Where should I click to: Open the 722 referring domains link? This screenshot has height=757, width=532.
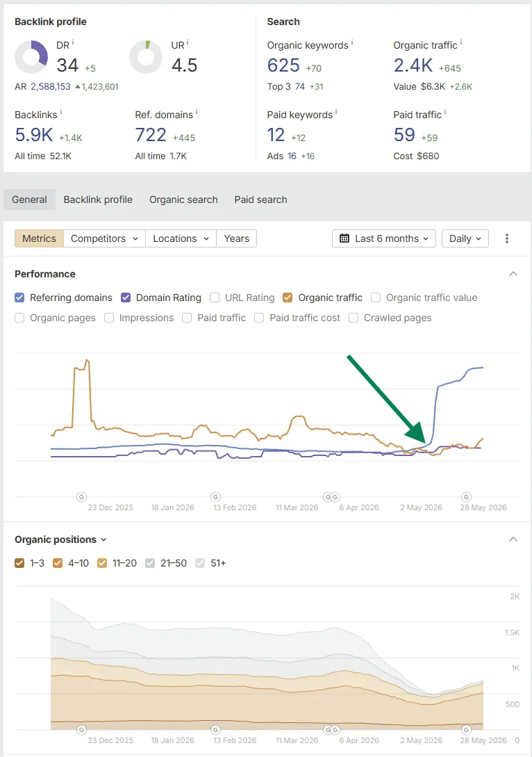coord(151,135)
